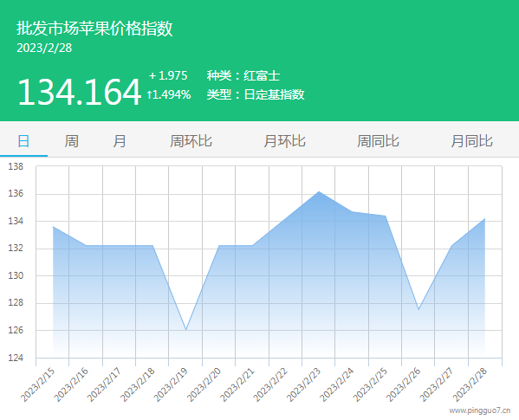Select the 月同比 tab
The height and width of the screenshot is (420, 519).
471,141
